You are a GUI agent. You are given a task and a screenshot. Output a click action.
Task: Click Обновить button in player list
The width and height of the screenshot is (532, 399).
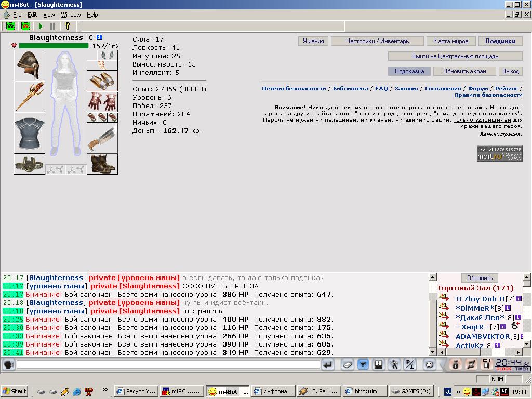click(x=480, y=278)
